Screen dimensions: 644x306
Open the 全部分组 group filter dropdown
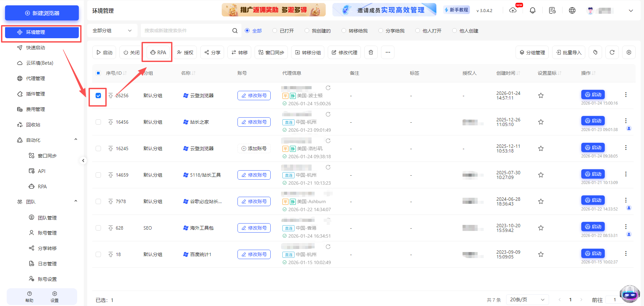click(112, 30)
